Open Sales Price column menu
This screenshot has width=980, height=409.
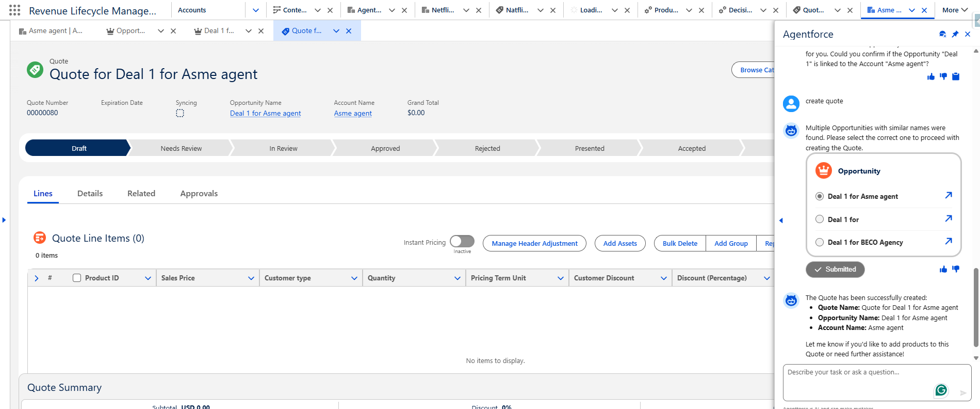pyautogui.click(x=251, y=278)
